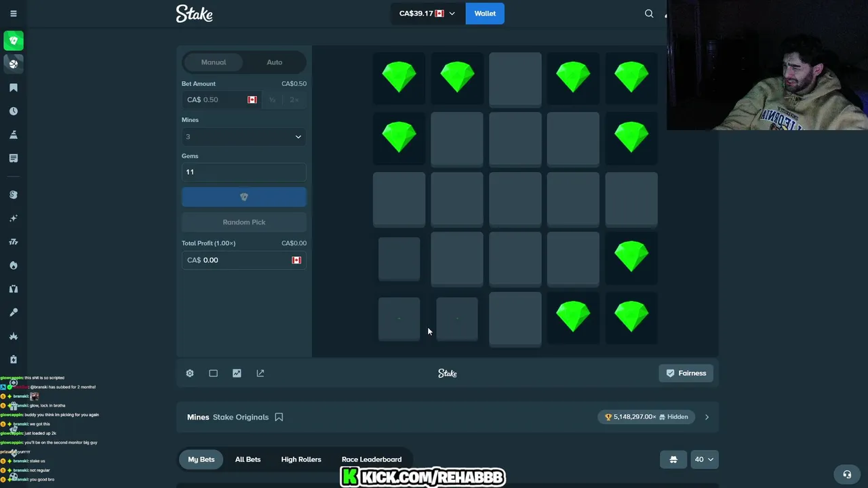This screenshot has height=488, width=868.
Task: Click the 5,148,297.00× Hidden win pill
Action: coord(647,417)
